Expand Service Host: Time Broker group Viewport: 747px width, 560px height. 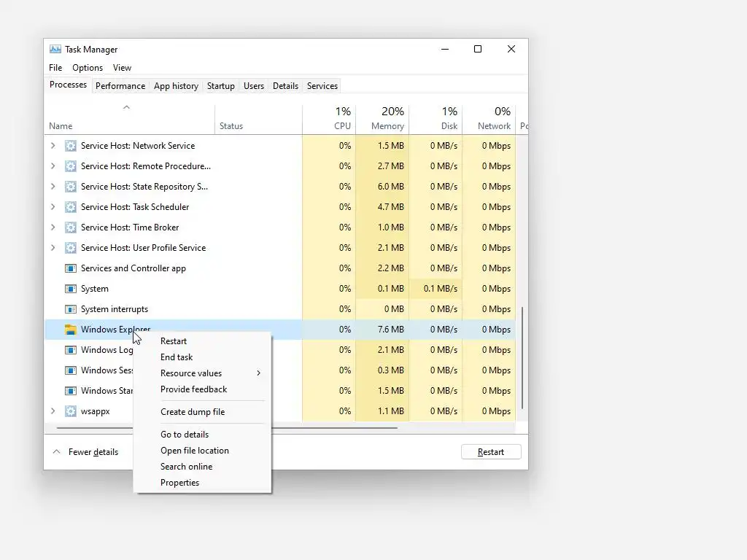[x=53, y=227]
